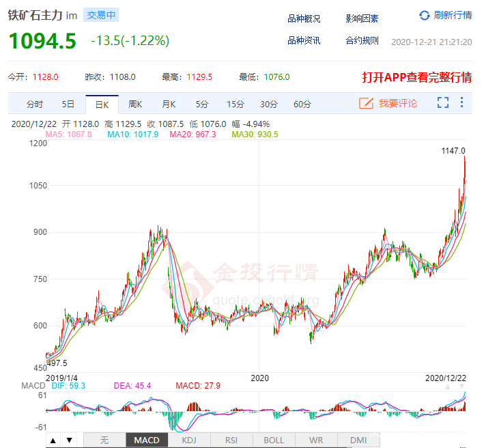This screenshot has width=484, height=448.
Task: Open fullscreen chart view icon
Action: click(443, 102)
